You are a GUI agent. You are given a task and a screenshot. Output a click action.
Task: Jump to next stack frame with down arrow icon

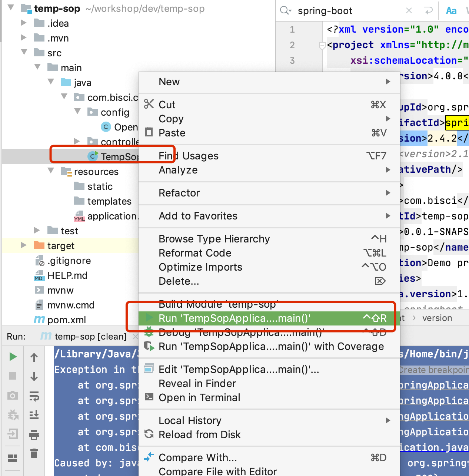[x=34, y=376]
